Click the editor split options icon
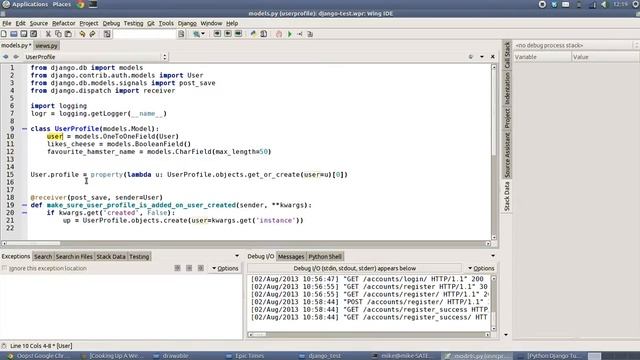The width and height of the screenshot is (640, 360). pyautogui.click(x=471, y=57)
